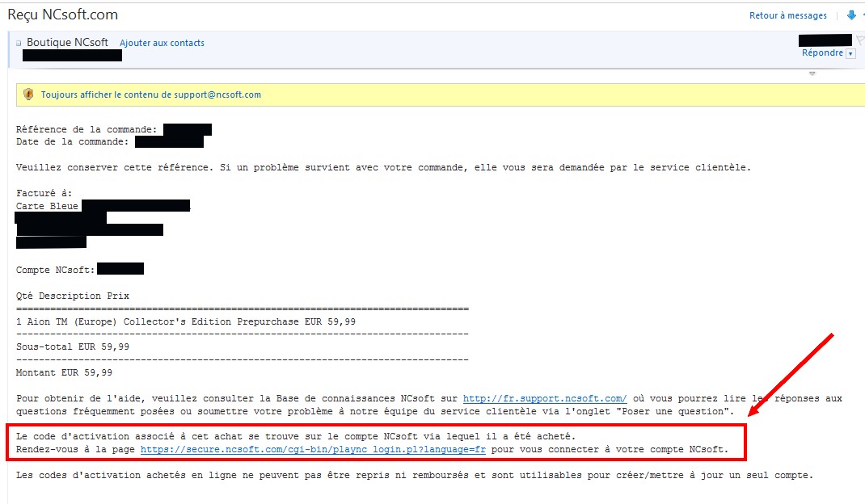Click the Date de la commande label
Viewport: 865px width, 504px height.
72,141
